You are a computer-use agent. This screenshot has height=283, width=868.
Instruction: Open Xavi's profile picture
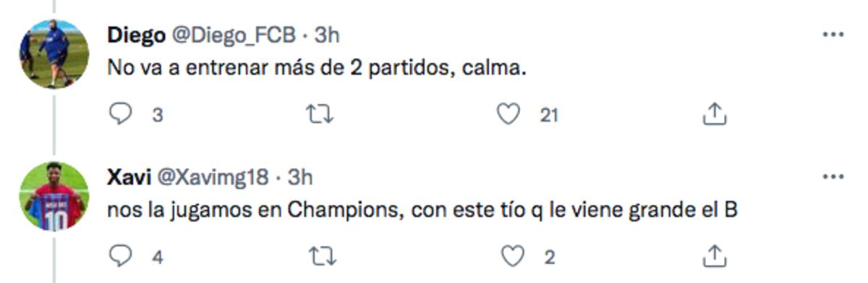pos(54,196)
